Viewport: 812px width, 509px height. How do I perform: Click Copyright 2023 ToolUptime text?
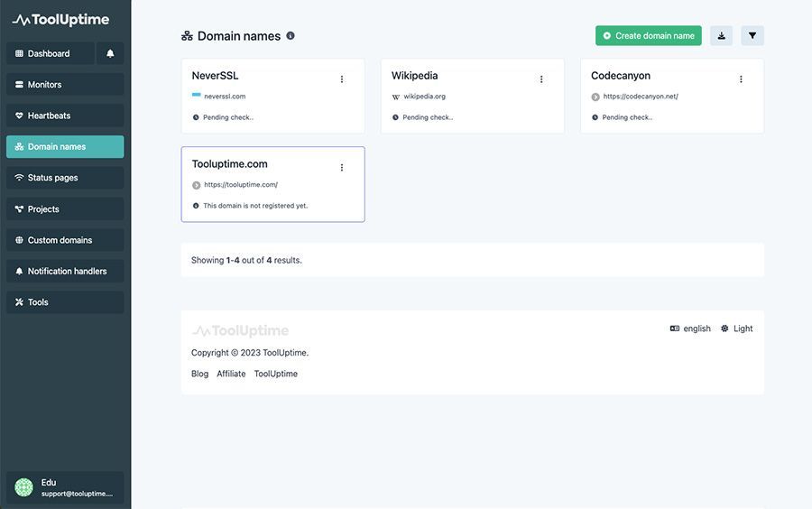[x=250, y=353]
